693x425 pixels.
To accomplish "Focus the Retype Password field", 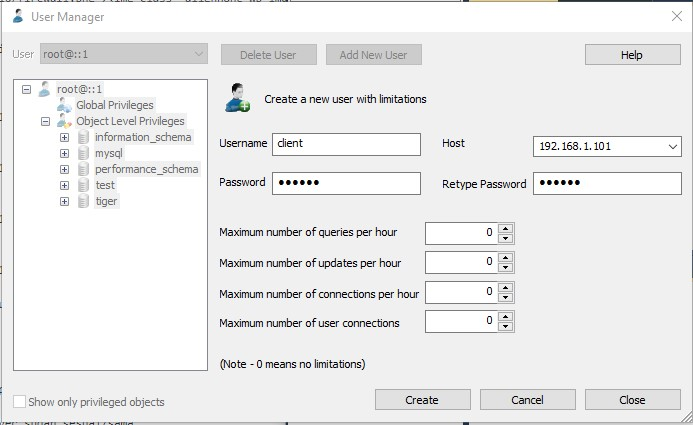I will click(607, 184).
